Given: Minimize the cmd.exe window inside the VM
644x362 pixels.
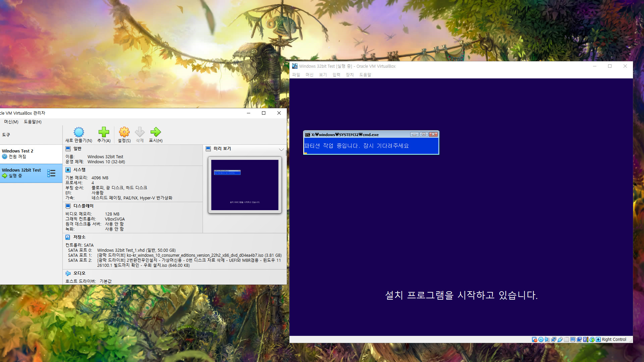Looking at the screenshot, I should 415,135.
